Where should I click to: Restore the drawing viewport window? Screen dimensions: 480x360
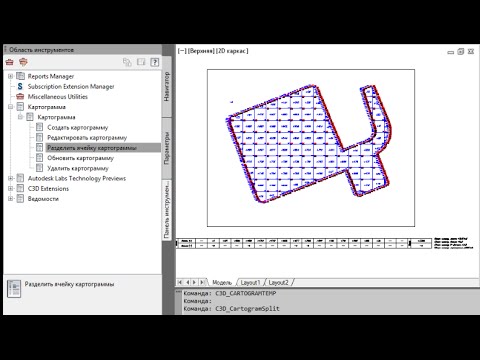(461, 52)
